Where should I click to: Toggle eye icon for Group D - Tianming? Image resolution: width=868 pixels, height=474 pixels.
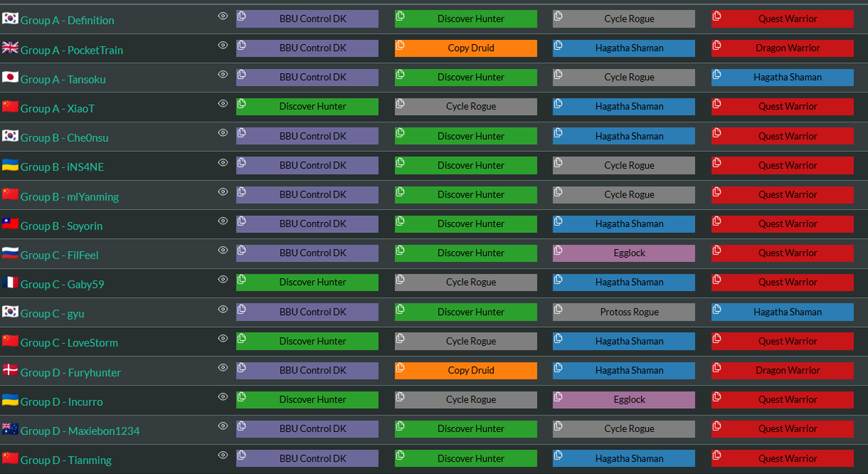pos(223,455)
